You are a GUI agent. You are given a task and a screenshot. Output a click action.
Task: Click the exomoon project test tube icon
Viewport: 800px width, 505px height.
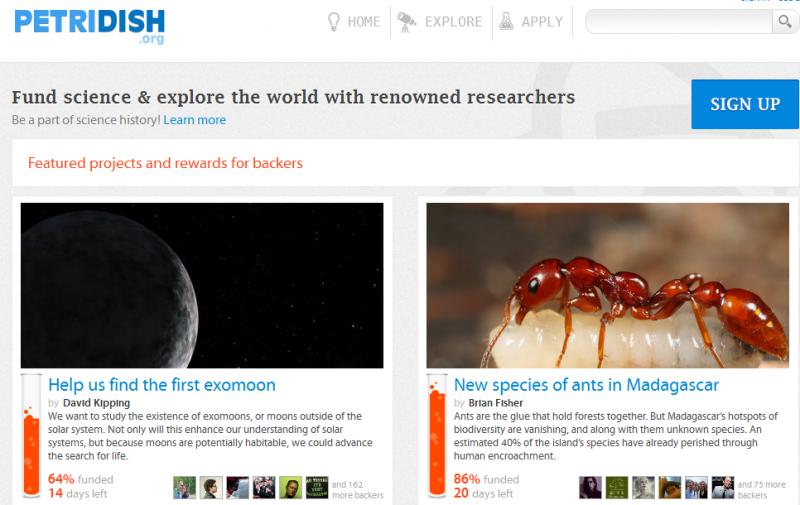pos(31,436)
